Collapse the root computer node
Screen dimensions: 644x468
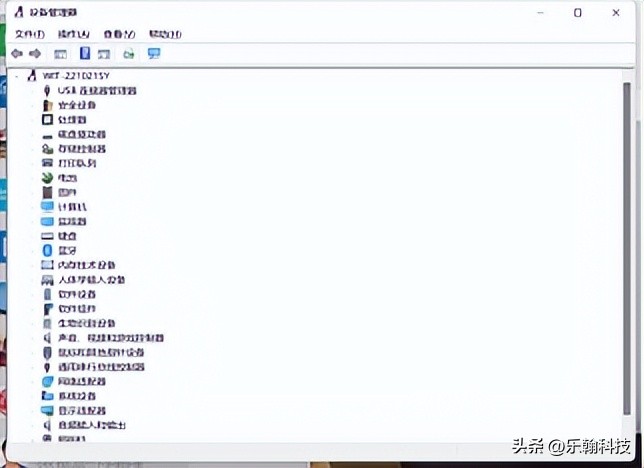pos(17,76)
